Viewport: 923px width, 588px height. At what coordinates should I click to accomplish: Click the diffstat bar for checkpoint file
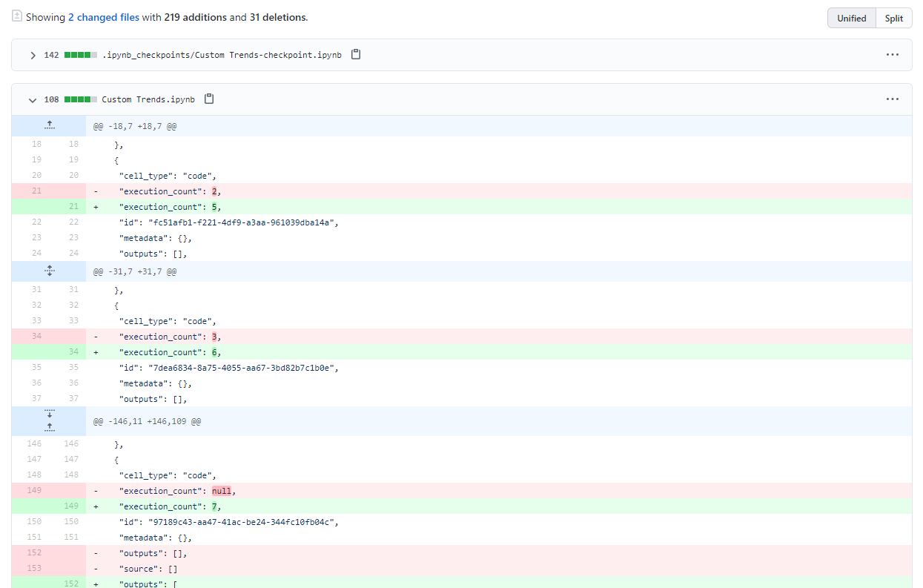coord(81,55)
